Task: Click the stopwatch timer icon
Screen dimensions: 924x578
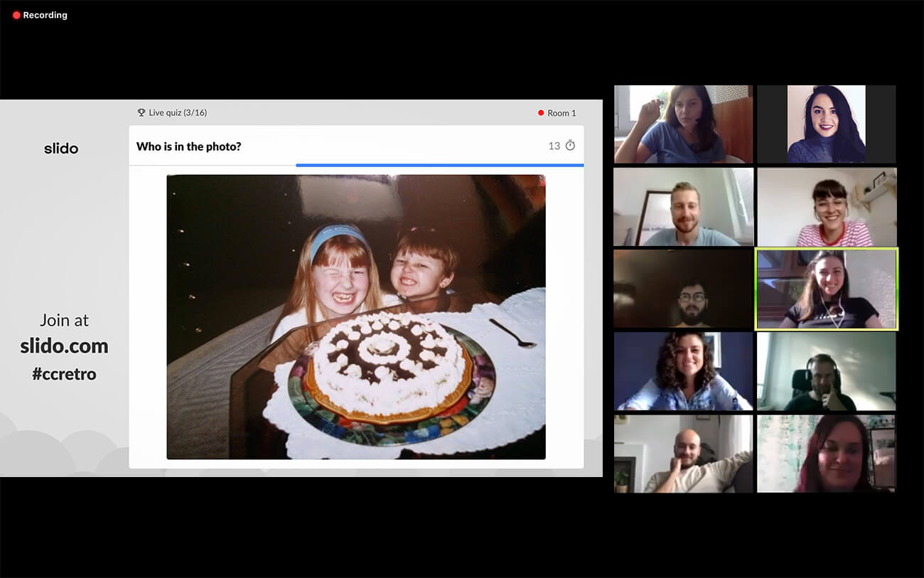Action: (570, 146)
